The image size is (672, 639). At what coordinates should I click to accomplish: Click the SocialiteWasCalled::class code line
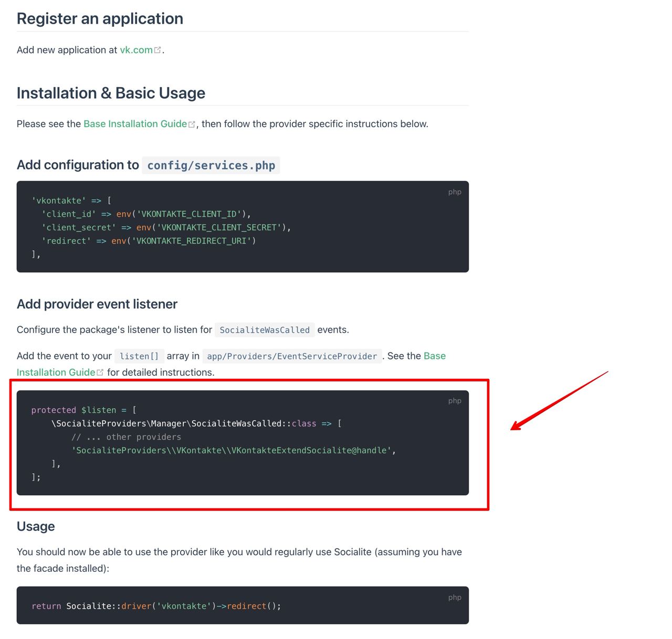(197, 423)
